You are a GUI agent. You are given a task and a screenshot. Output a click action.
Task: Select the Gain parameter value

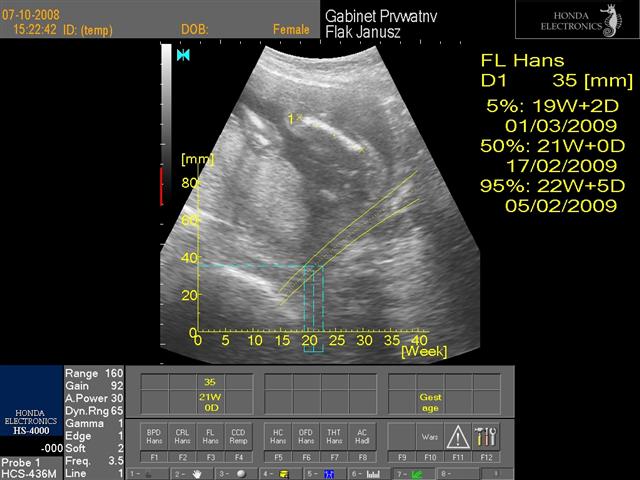point(115,384)
